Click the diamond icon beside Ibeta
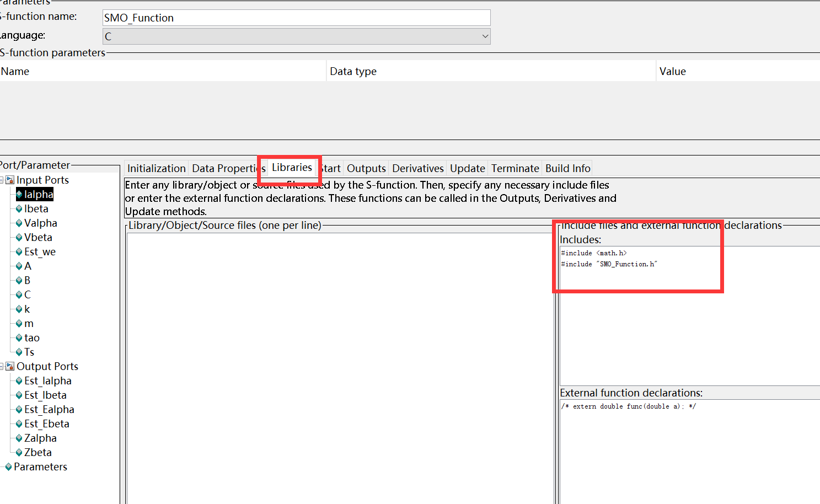The height and width of the screenshot is (504, 820). 19,209
